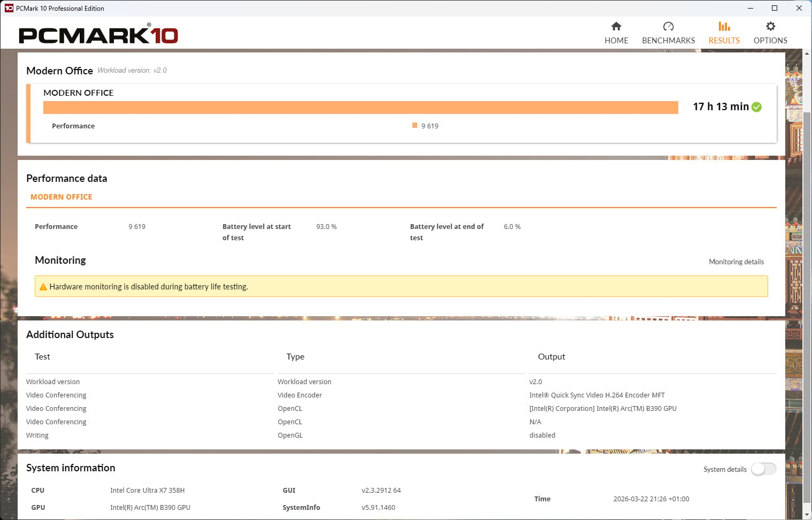The width and height of the screenshot is (812, 520).
Task: Open the BENCHMARKS tab label
Action: (x=668, y=41)
